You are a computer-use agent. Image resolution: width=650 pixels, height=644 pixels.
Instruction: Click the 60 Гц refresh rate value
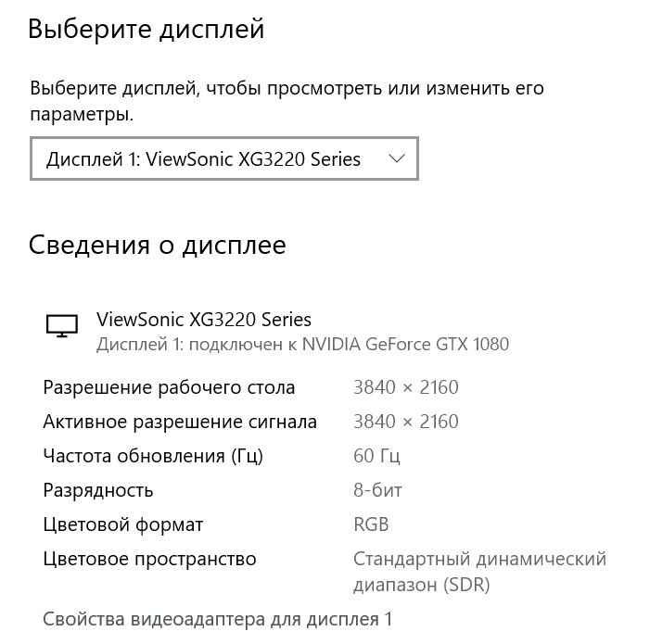pyautogui.click(x=376, y=456)
